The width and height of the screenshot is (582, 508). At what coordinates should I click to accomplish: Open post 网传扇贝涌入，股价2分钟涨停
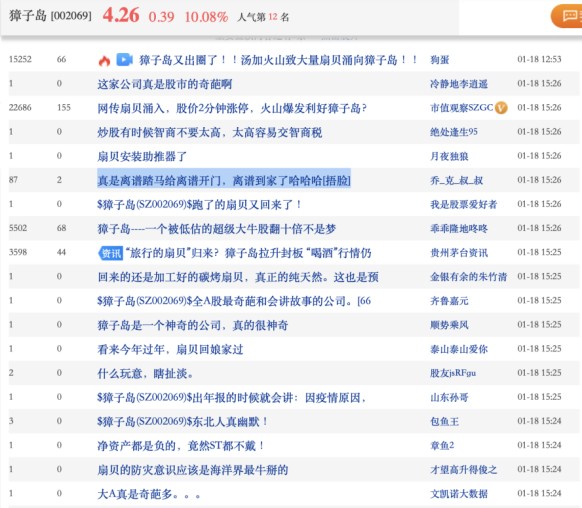coord(232,108)
